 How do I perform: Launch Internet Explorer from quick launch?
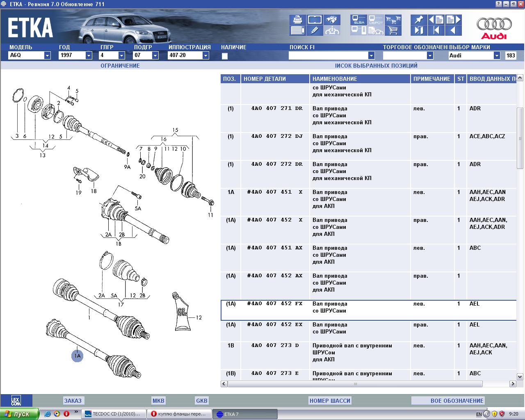48,414
